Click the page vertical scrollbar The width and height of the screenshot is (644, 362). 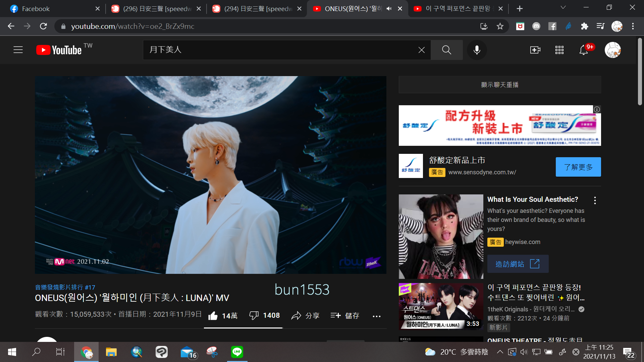pyautogui.click(x=640, y=72)
